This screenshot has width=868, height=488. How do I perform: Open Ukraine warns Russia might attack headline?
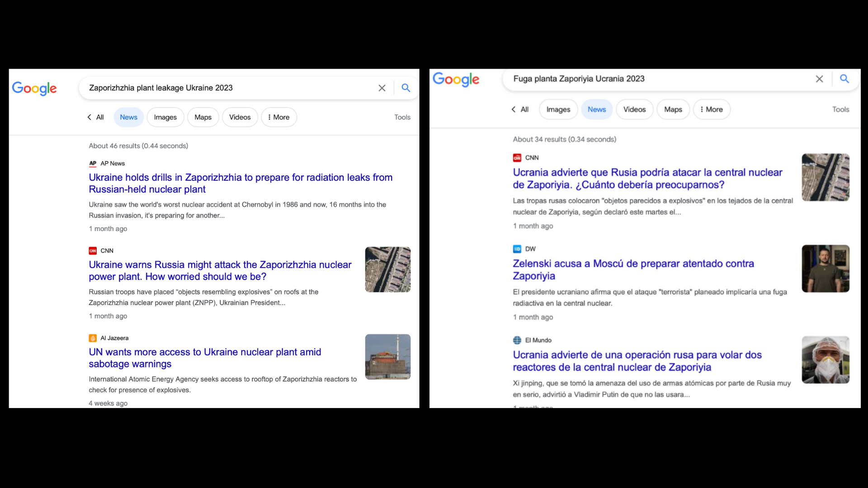[x=220, y=271]
